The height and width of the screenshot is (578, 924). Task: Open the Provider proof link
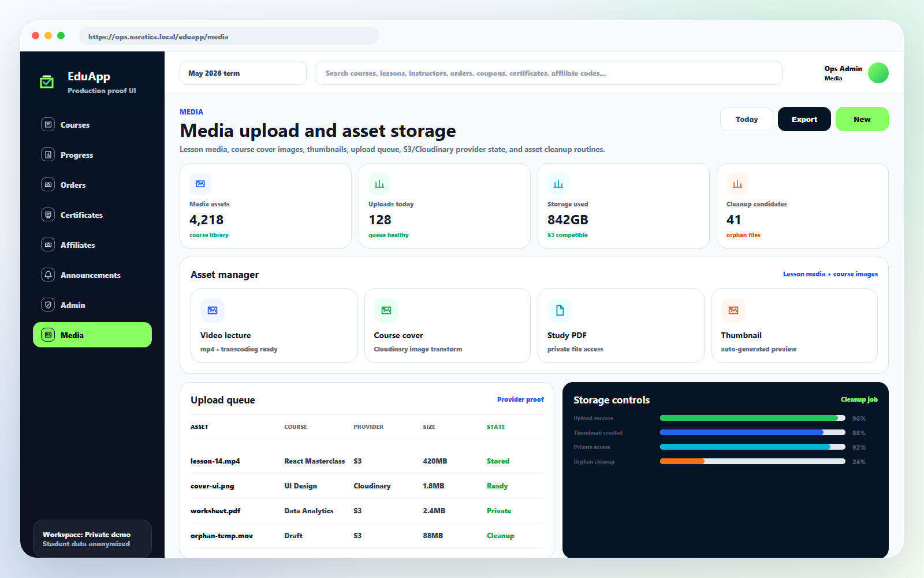[x=520, y=399]
